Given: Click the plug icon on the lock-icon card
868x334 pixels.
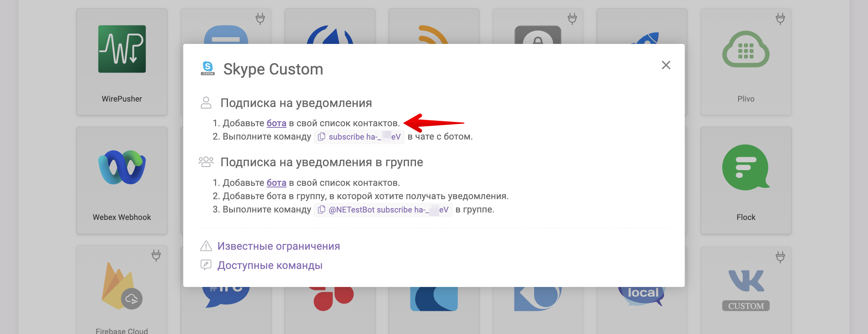Looking at the screenshot, I should click(572, 18).
